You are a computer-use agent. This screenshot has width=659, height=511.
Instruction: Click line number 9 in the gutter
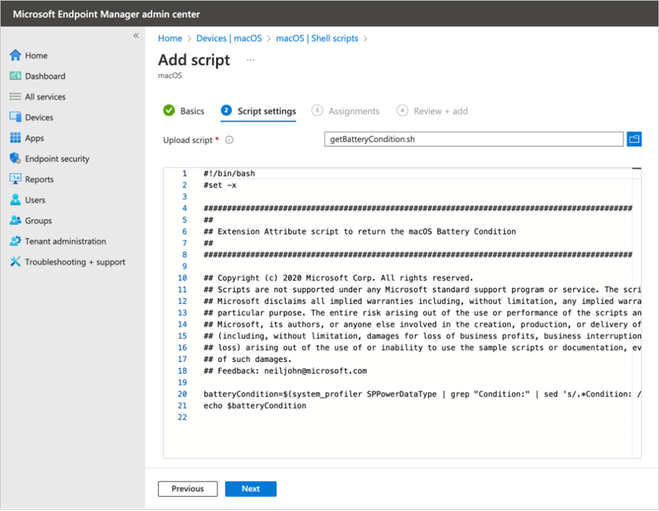[184, 266]
